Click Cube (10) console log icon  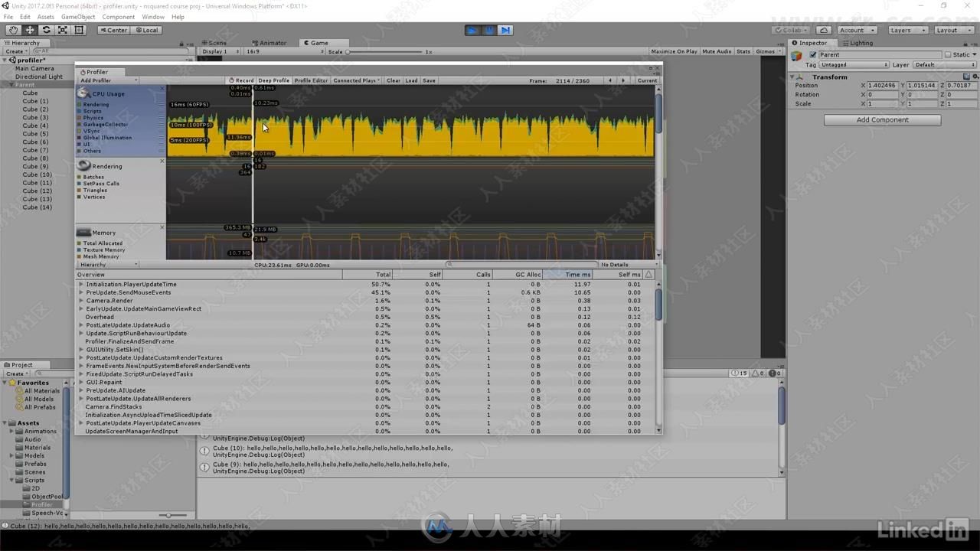click(204, 451)
